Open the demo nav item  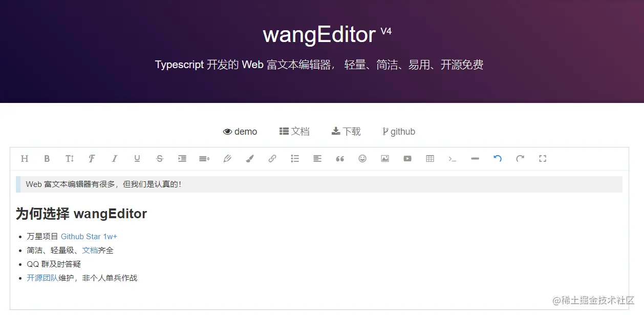click(x=240, y=132)
